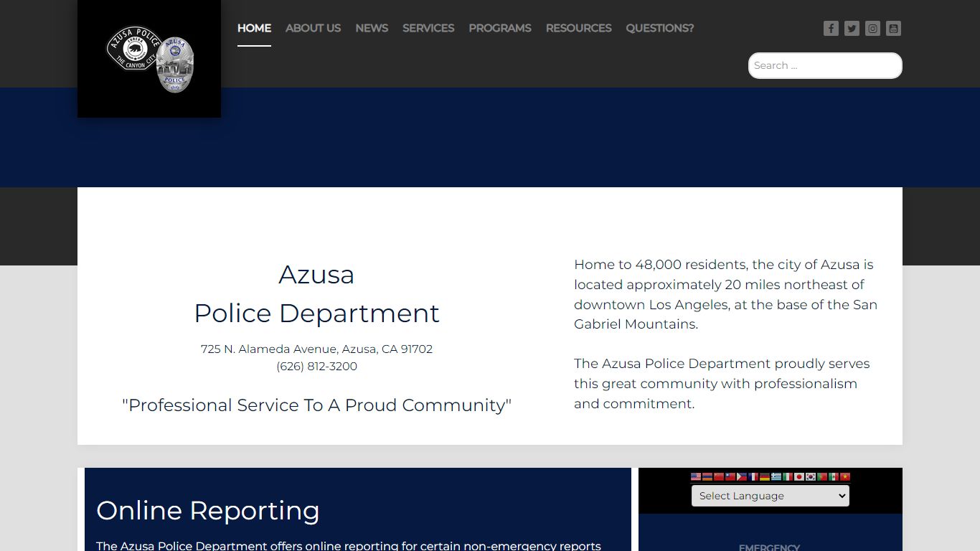Viewport: 980px width, 551px height.
Task: Select the Japan flag language
Action: pyautogui.click(x=799, y=476)
